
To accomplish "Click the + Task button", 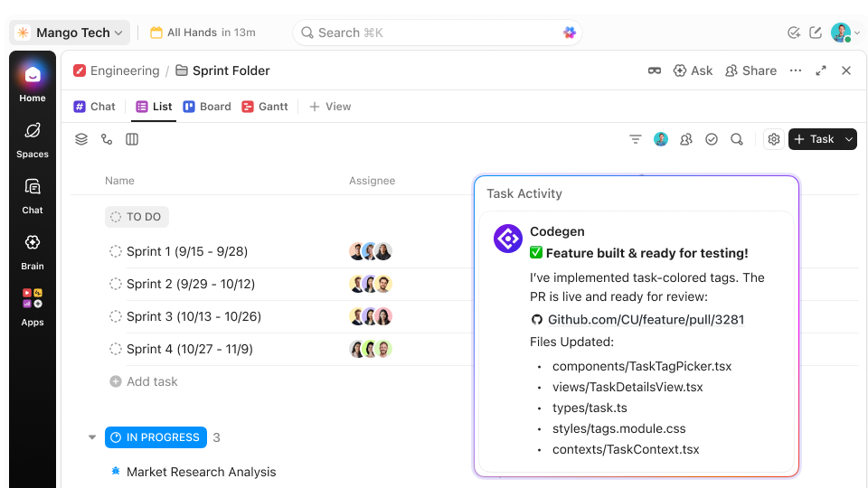I will [x=814, y=139].
